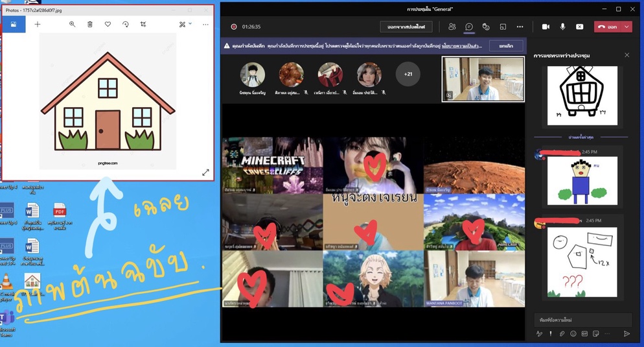Send the chat message with arrow icon
The width and height of the screenshot is (644, 347).
pyautogui.click(x=627, y=333)
